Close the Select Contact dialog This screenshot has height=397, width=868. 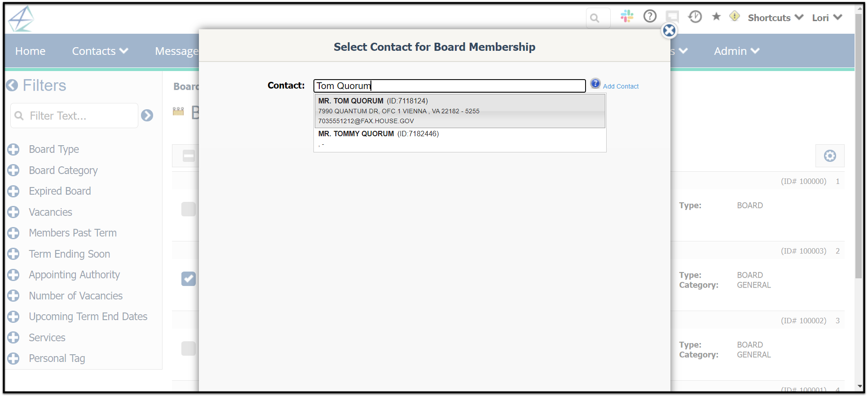(x=669, y=31)
